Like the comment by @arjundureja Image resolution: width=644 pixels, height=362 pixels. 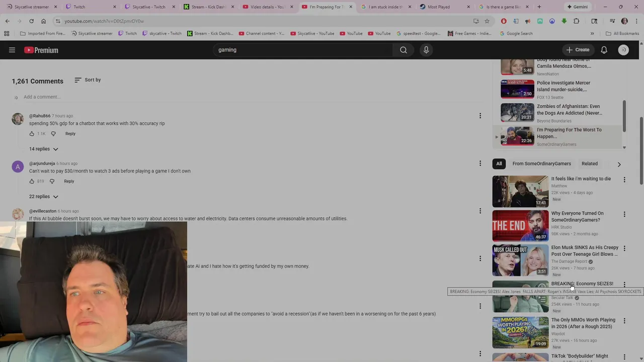[x=32, y=181]
